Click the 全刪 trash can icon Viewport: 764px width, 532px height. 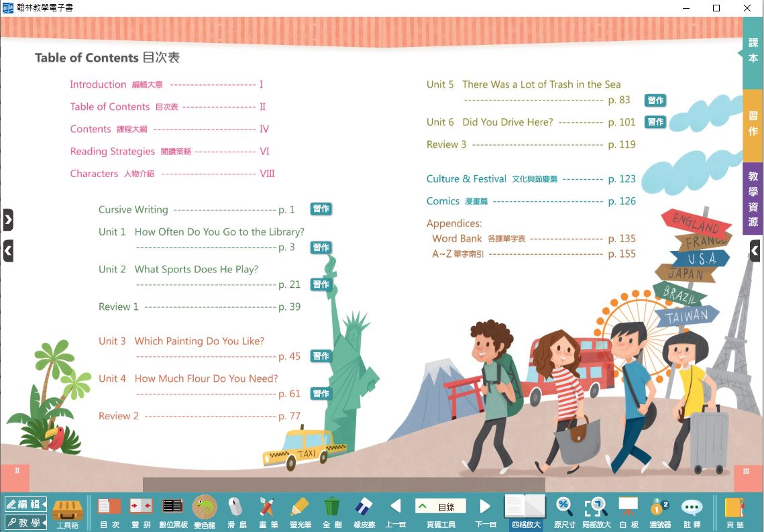[x=331, y=512]
